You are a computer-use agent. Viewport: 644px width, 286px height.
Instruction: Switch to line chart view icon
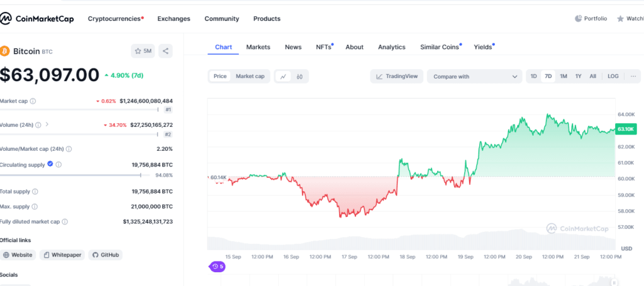[284, 76]
